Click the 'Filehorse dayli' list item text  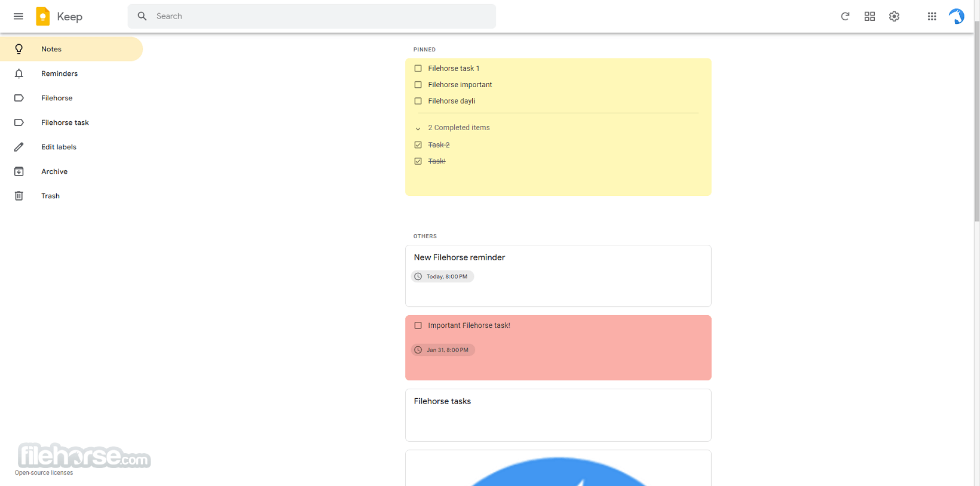click(x=452, y=101)
